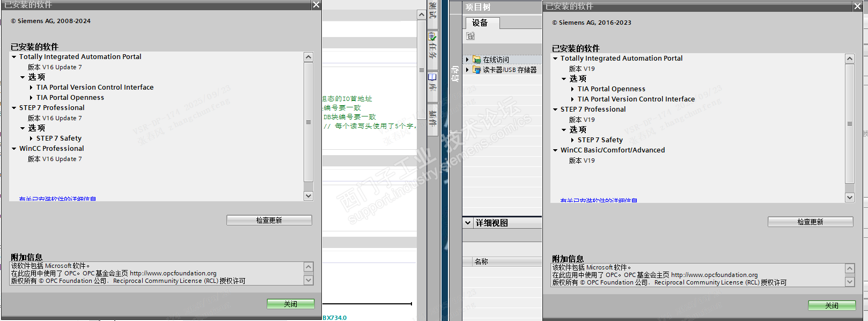The image size is (868, 321).
Task: Click the 在线访问 label in project tree
Action: (496, 60)
